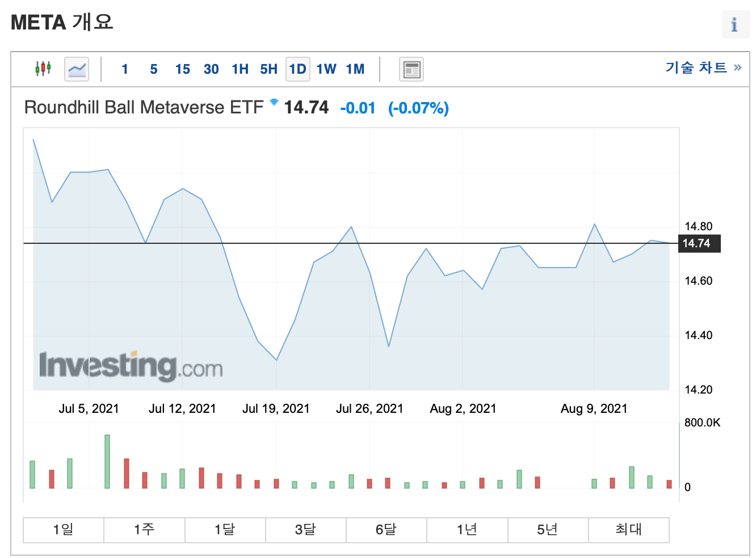
Task: Show the 1일 time range
Action: point(64,530)
